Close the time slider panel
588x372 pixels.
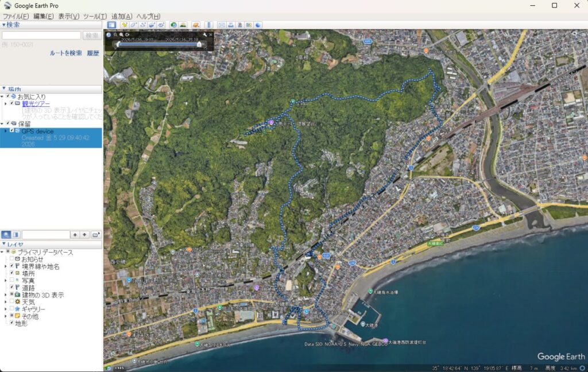tap(211, 34)
